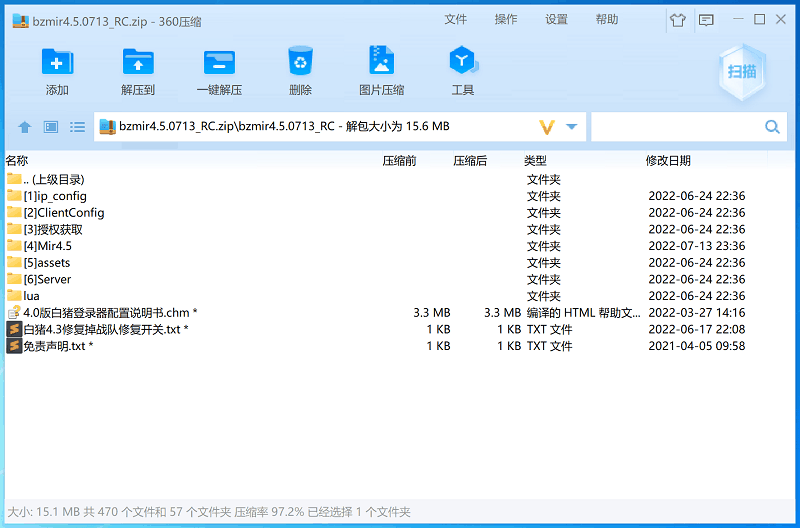Image resolution: width=800 pixels, height=528 pixels.
Task: Click the yellow V logo in the path bar
Action: tap(546, 127)
